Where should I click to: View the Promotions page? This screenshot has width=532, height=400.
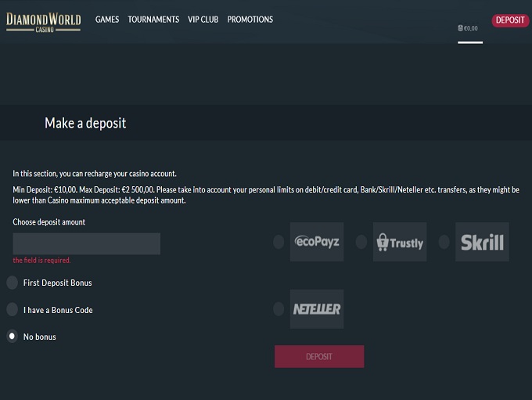point(250,20)
